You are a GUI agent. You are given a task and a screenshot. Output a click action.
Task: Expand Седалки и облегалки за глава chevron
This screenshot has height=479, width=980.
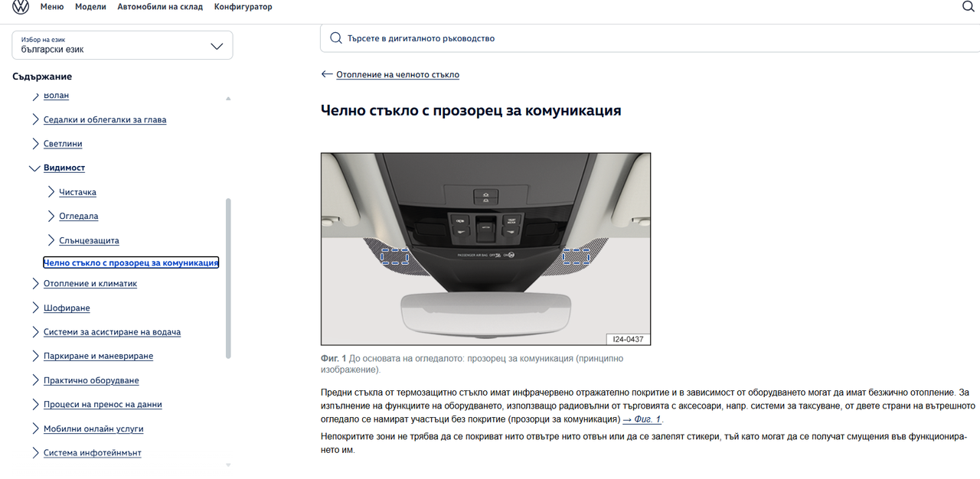[34, 119]
